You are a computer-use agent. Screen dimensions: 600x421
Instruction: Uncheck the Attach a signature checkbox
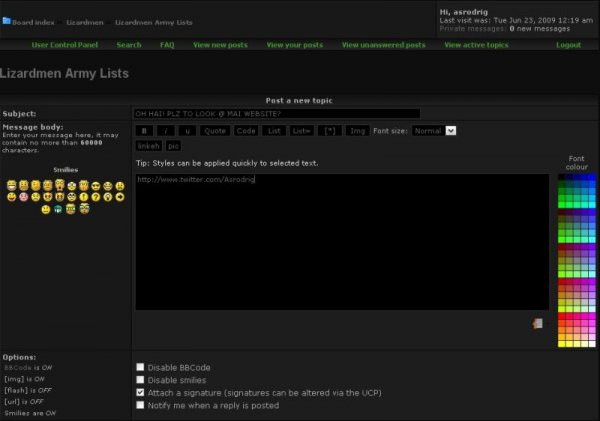(141, 393)
